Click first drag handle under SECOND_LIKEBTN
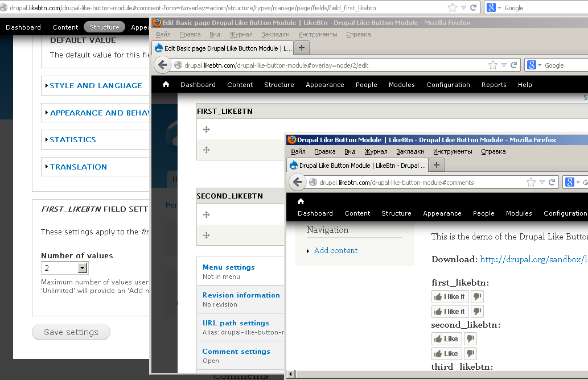 (x=206, y=214)
